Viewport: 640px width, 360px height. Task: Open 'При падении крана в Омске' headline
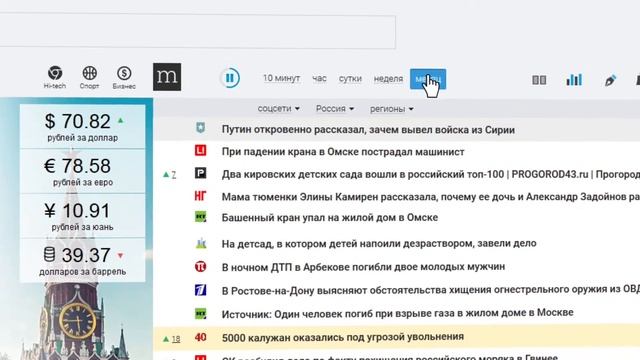pos(343,152)
